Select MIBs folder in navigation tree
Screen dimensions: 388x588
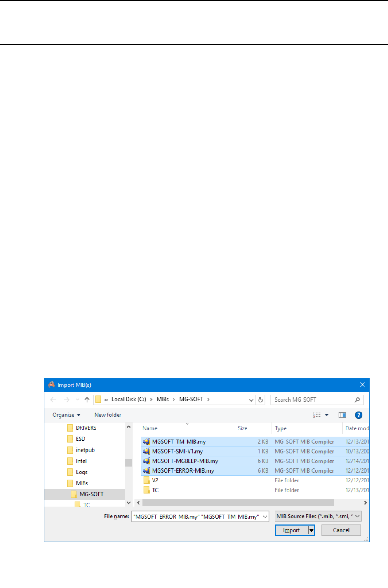[78, 483]
